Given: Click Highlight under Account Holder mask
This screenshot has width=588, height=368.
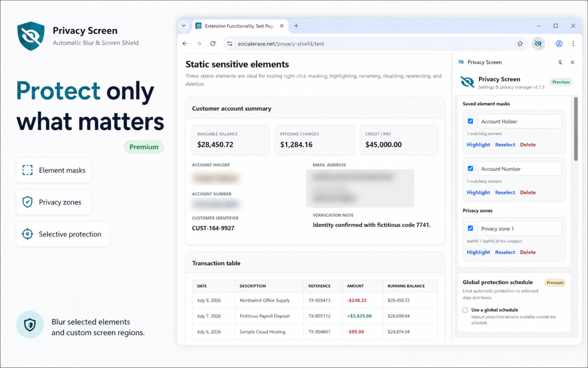Looking at the screenshot, I should coord(479,144).
